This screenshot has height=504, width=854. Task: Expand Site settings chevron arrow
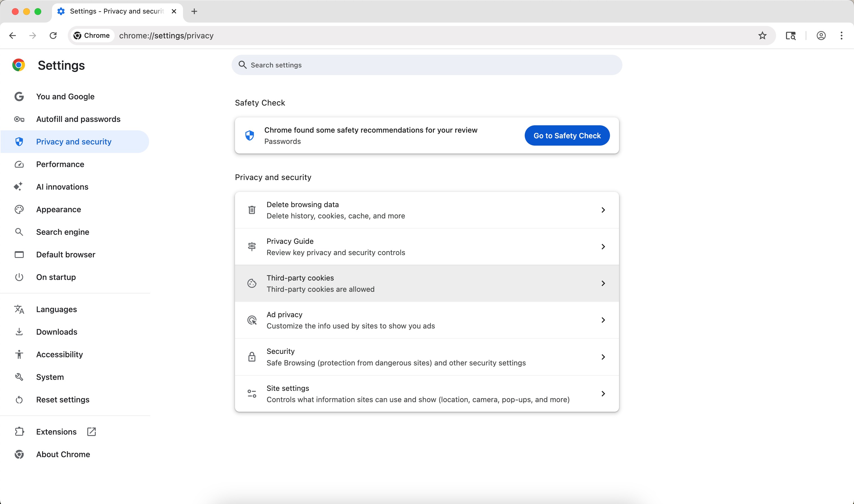[603, 394]
